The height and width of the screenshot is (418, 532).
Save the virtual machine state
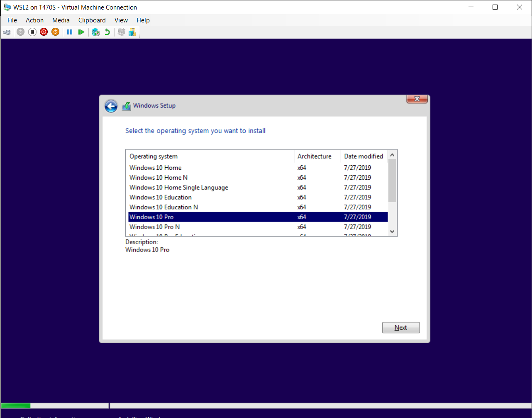coord(55,32)
